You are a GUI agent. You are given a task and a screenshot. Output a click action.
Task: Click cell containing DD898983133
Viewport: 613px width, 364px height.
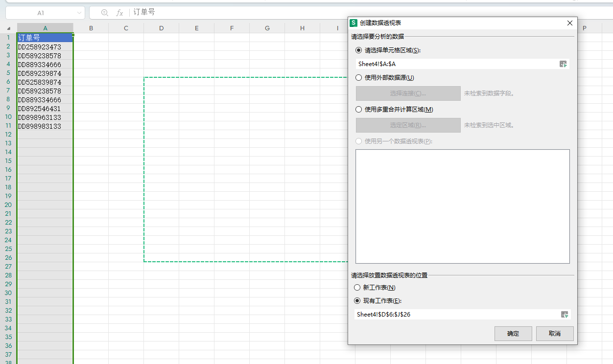point(45,126)
